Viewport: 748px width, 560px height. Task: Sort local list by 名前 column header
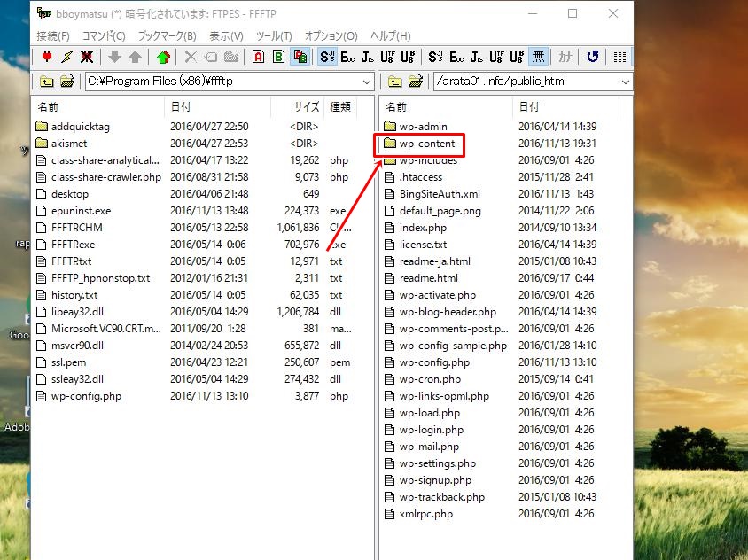(99, 107)
